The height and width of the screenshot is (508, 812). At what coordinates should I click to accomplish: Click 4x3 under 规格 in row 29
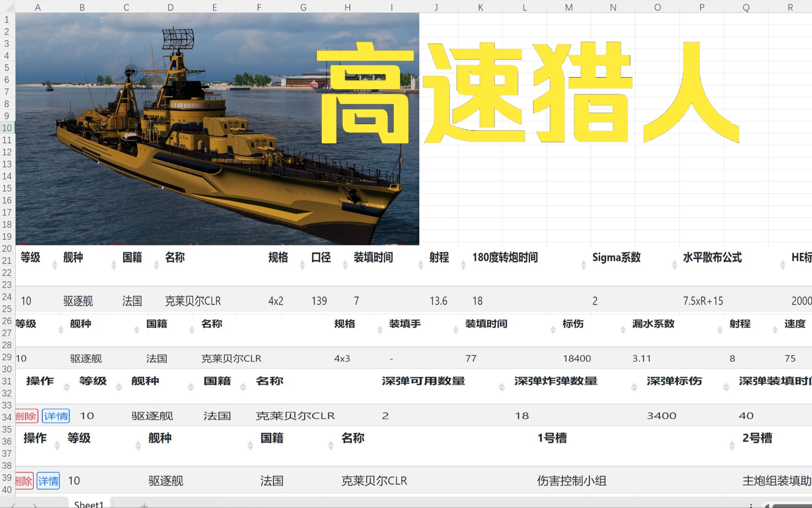342,358
